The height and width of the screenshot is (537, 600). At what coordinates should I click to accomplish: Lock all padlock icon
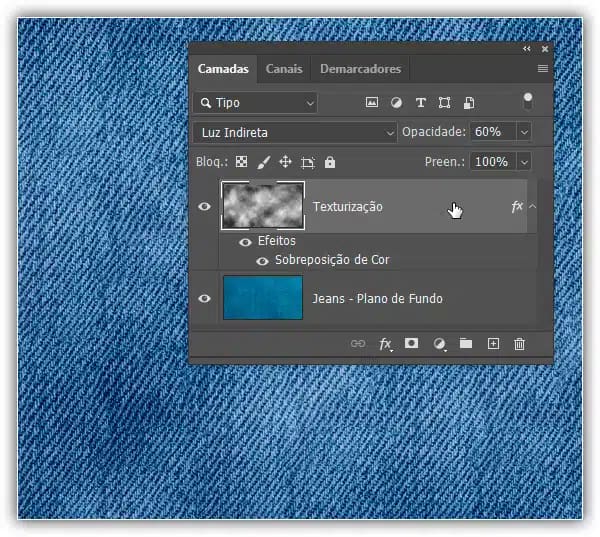point(330,162)
